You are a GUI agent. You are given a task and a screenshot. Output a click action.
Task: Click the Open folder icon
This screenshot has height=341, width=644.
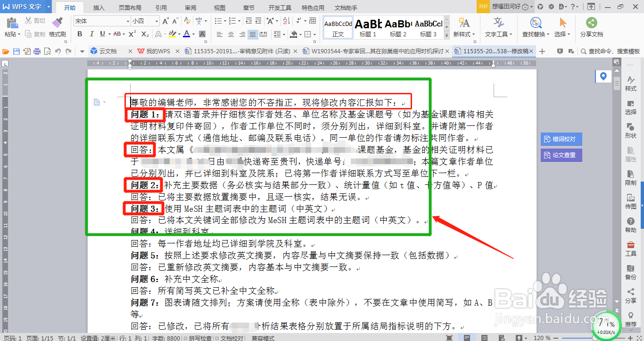(6, 51)
